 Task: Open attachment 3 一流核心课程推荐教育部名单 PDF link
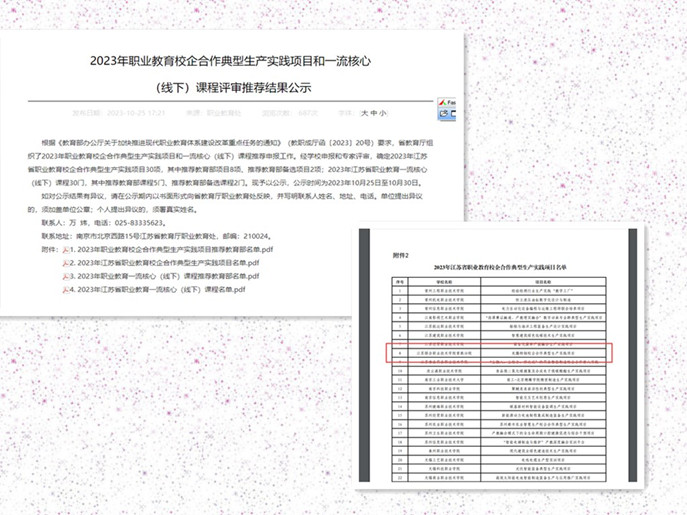165,276
